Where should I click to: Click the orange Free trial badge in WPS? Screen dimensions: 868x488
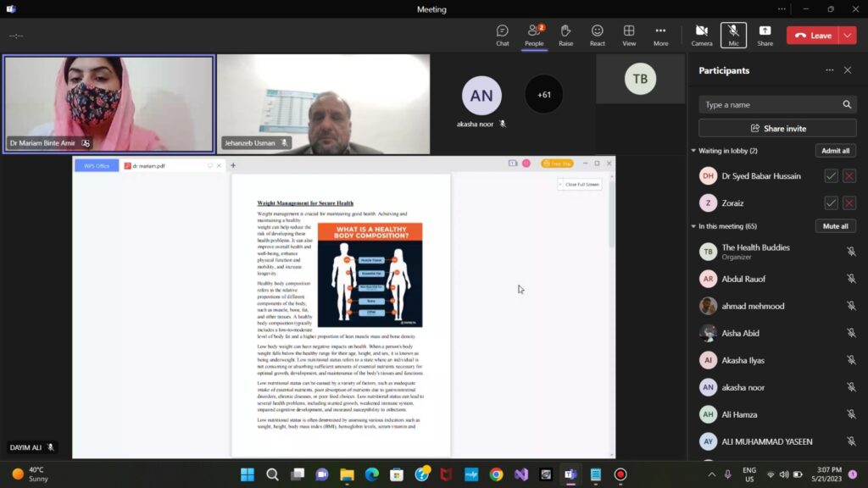click(x=557, y=164)
